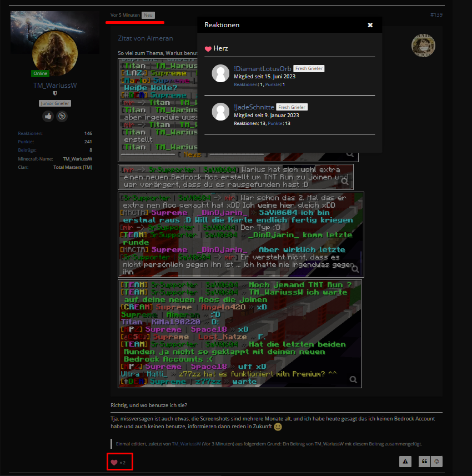Open TM_WariussW's profile name link
Image resolution: width=472 pixels, height=476 pixels.
tap(55, 86)
